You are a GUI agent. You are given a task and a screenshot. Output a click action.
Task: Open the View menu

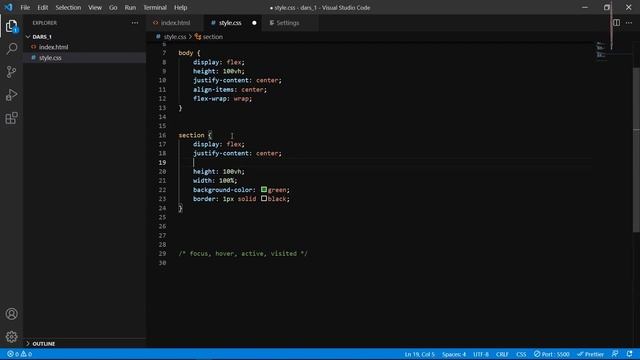click(95, 7)
